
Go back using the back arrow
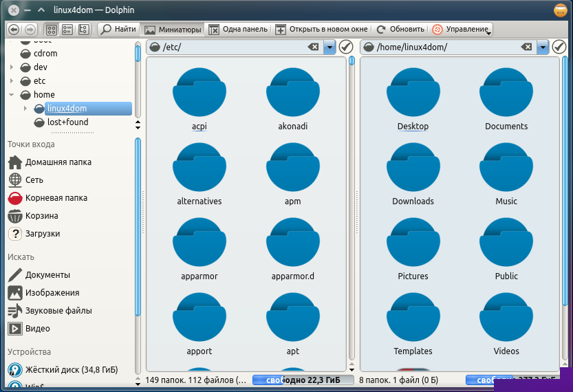tap(14, 29)
